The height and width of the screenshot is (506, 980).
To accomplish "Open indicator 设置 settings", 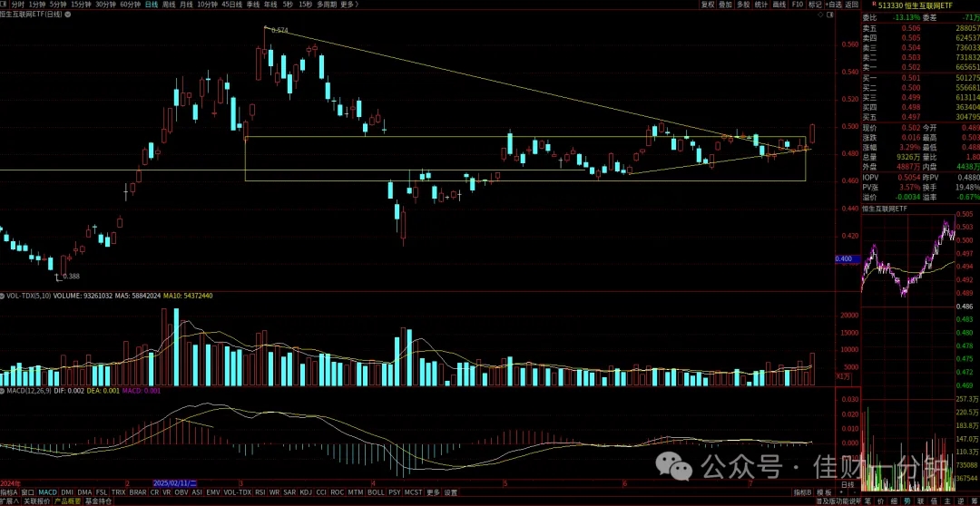I will point(451,492).
